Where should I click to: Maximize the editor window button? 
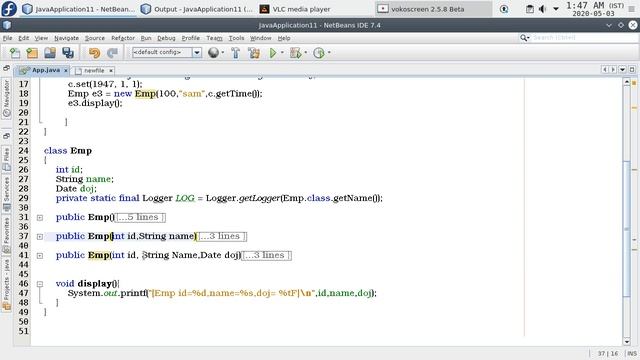pyautogui.click(x=632, y=70)
